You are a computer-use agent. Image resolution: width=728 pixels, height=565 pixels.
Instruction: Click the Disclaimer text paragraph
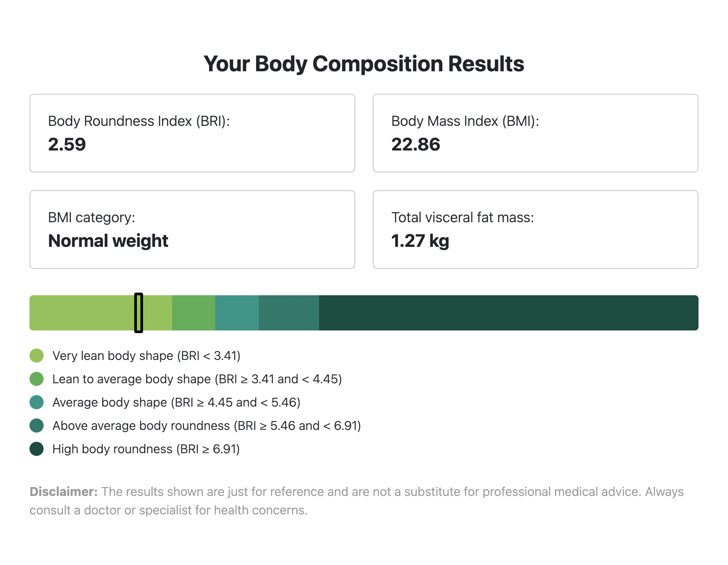pyautogui.click(x=357, y=501)
